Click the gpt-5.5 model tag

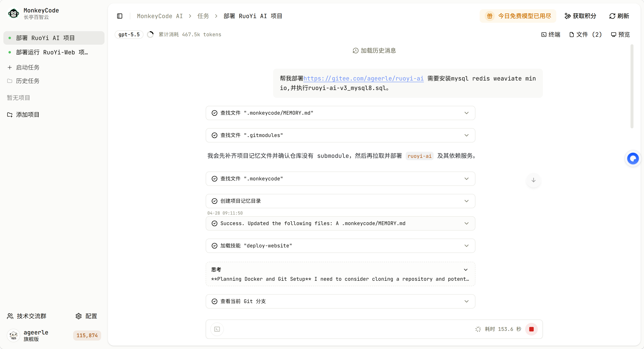(129, 35)
